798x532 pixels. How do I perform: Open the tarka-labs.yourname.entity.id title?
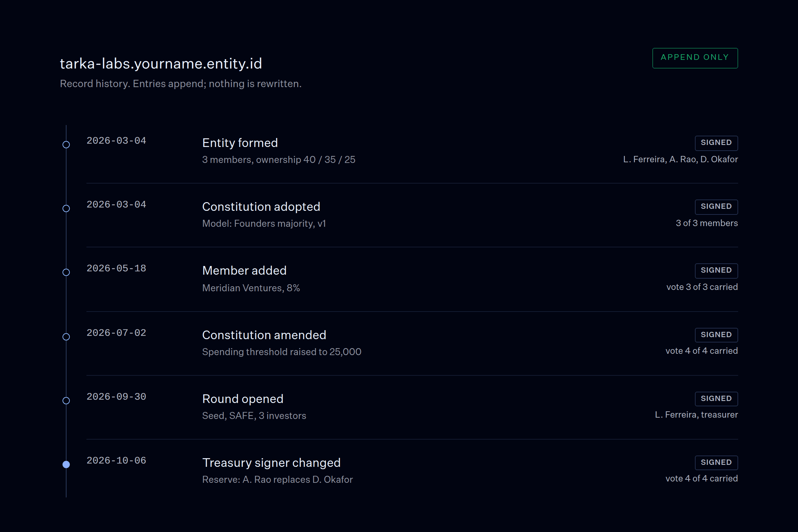click(x=161, y=64)
